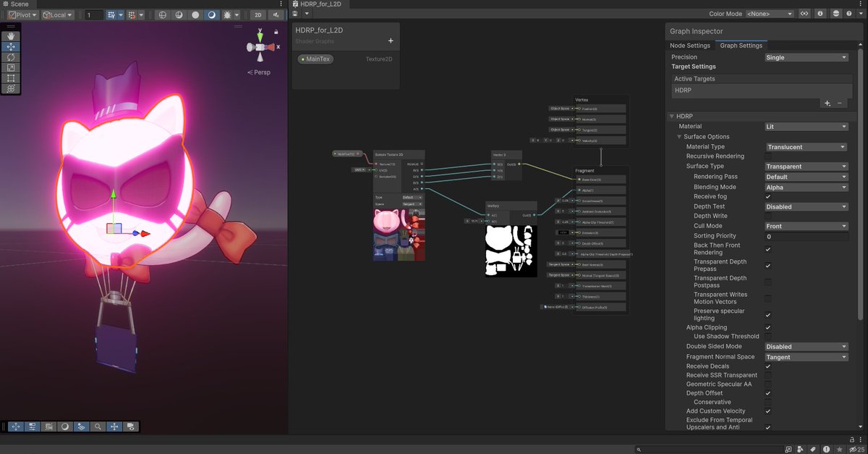The image size is (868, 454).
Task: Click the debug draw mode bug icon
Action: pyautogui.click(x=228, y=14)
